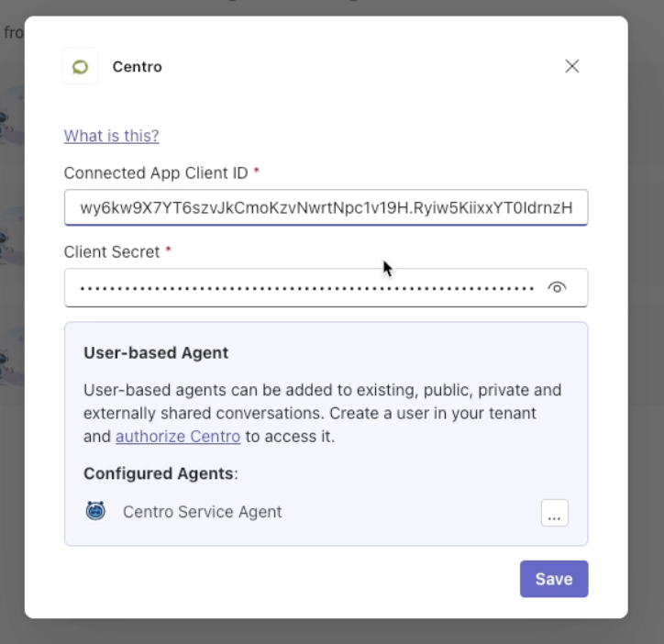Close the Centro dialog with the X

pyautogui.click(x=571, y=66)
